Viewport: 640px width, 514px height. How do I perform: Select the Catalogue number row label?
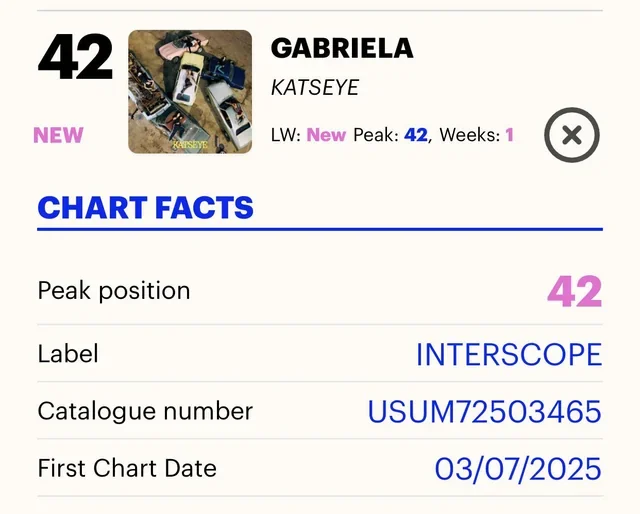[x=145, y=411]
